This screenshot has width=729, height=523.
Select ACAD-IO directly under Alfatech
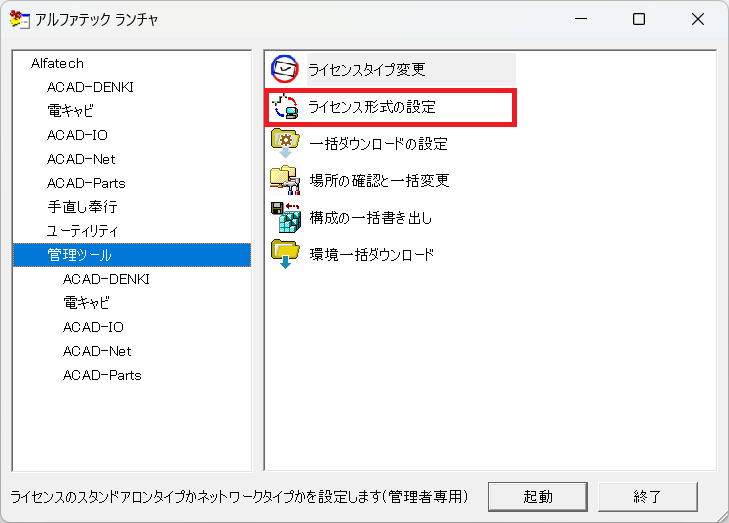(x=77, y=135)
